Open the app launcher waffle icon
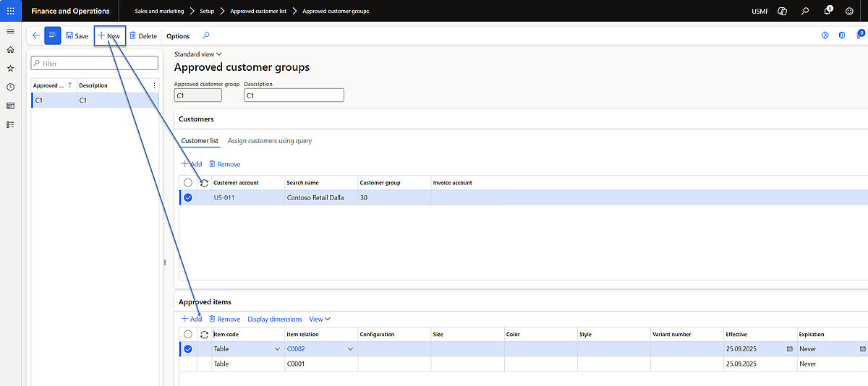Viewport: 868px width, 386px height. point(10,11)
